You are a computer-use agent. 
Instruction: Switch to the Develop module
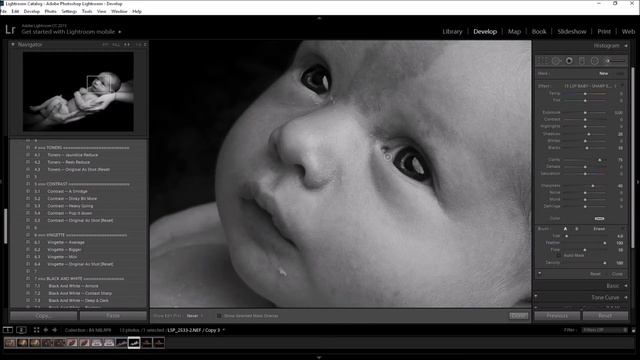pos(485,31)
